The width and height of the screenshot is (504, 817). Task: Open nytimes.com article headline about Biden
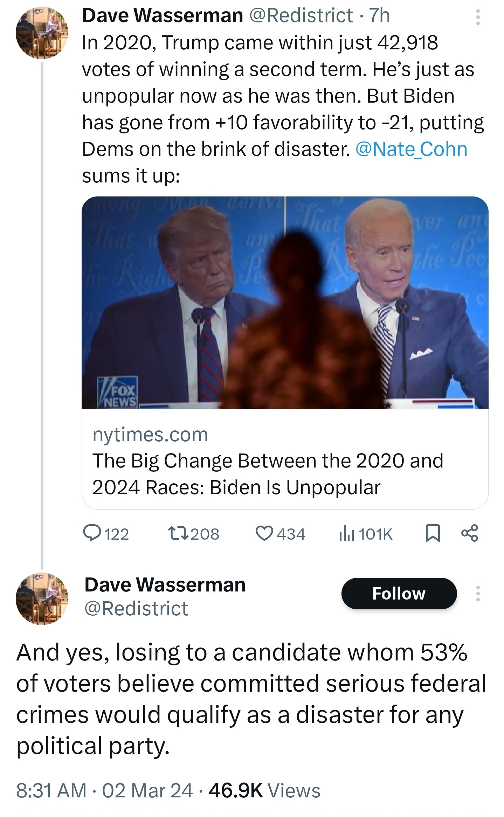[268, 473]
